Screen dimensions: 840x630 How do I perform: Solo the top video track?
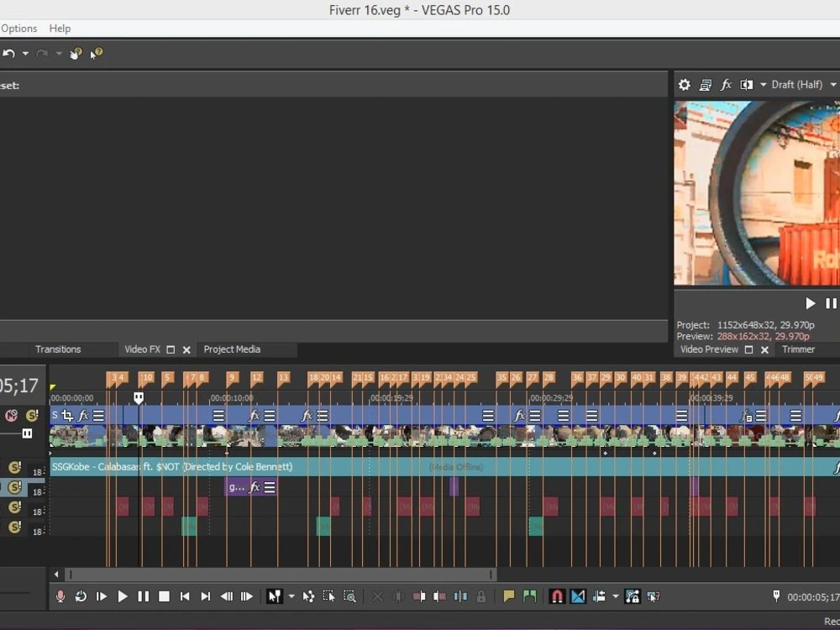click(33, 415)
